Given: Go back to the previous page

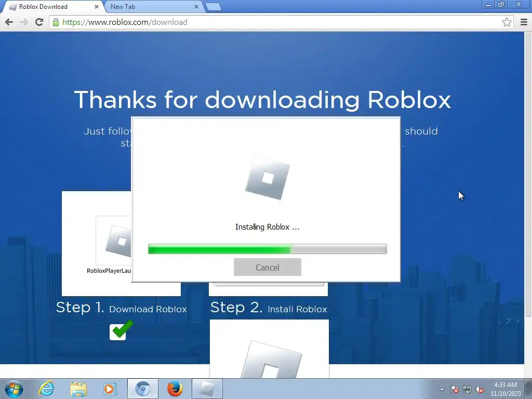Looking at the screenshot, I should 9,22.
